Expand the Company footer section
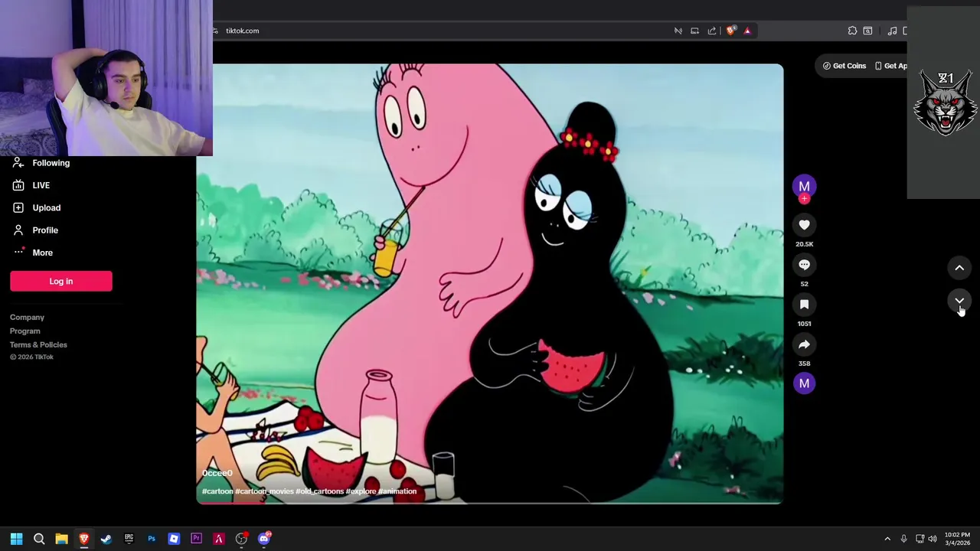 [27, 317]
